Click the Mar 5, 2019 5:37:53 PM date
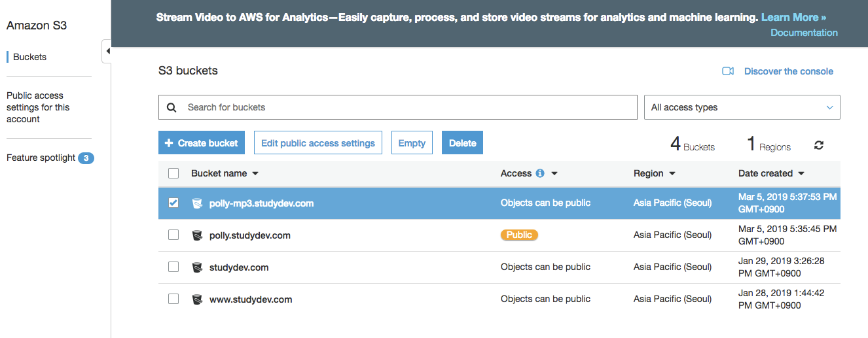Viewport: 868px width, 338px height. tap(787, 203)
